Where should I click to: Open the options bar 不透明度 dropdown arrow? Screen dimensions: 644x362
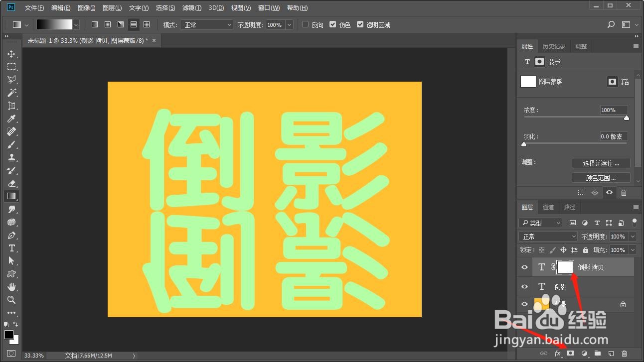[289, 24]
